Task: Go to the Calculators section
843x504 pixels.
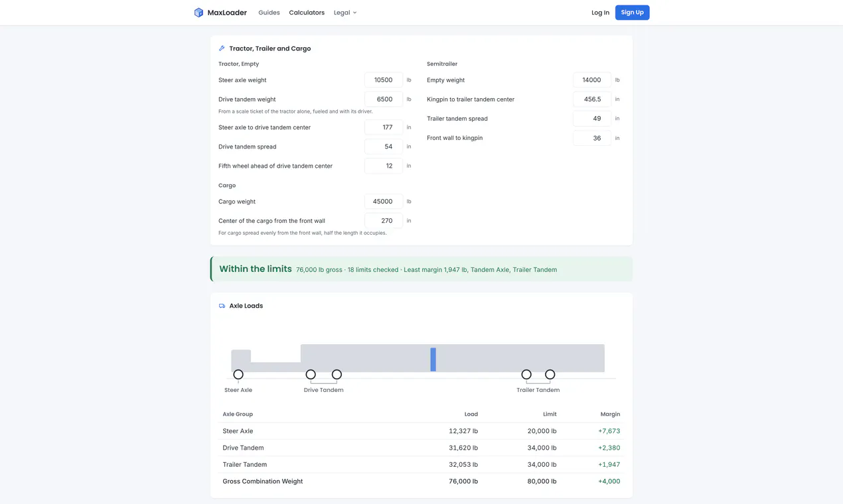Action: (307, 13)
